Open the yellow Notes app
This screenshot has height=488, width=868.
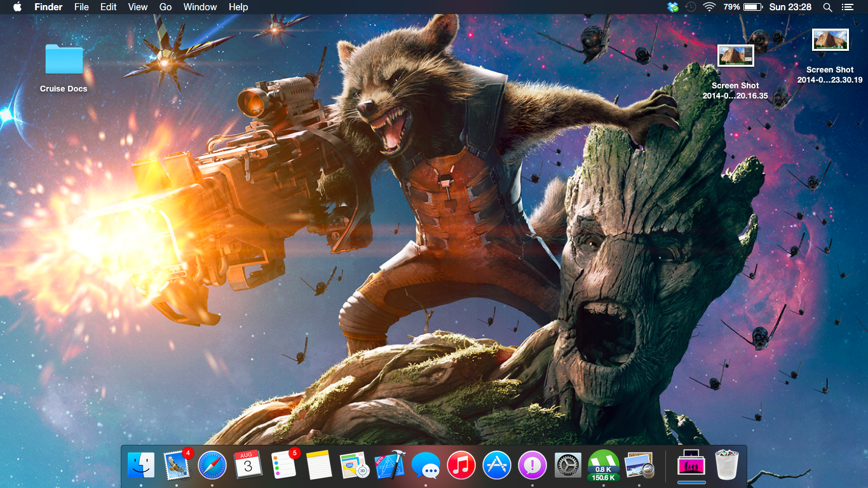[x=319, y=465]
